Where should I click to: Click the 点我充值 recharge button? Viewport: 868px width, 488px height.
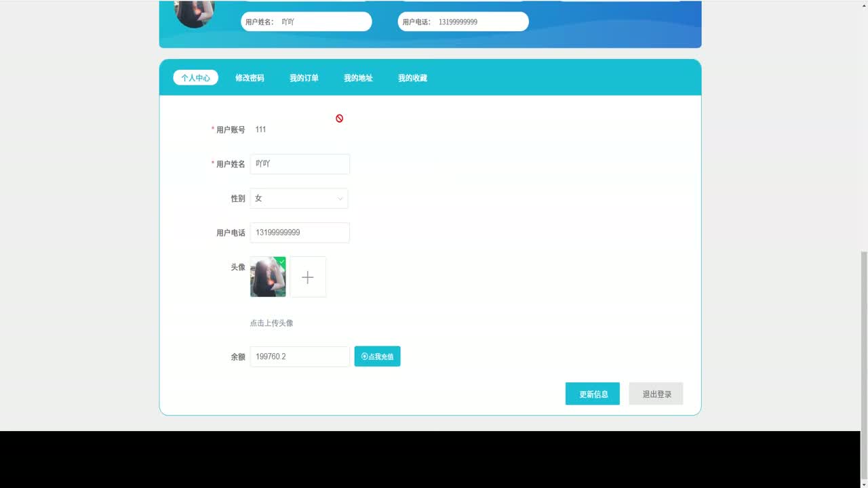pyautogui.click(x=378, y=357)
